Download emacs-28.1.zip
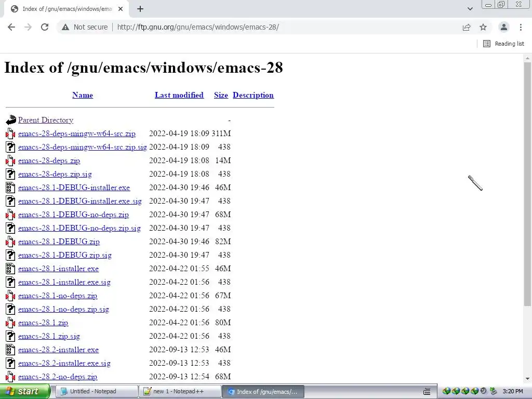Viewport: 532px width, 399px height. pyautogui.click(x=43, y=323)
